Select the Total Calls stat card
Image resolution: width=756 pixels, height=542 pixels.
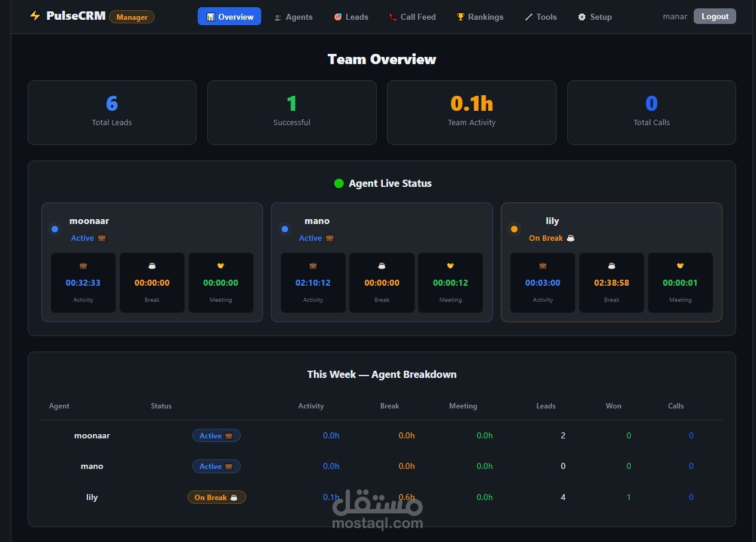pos(652,113)
